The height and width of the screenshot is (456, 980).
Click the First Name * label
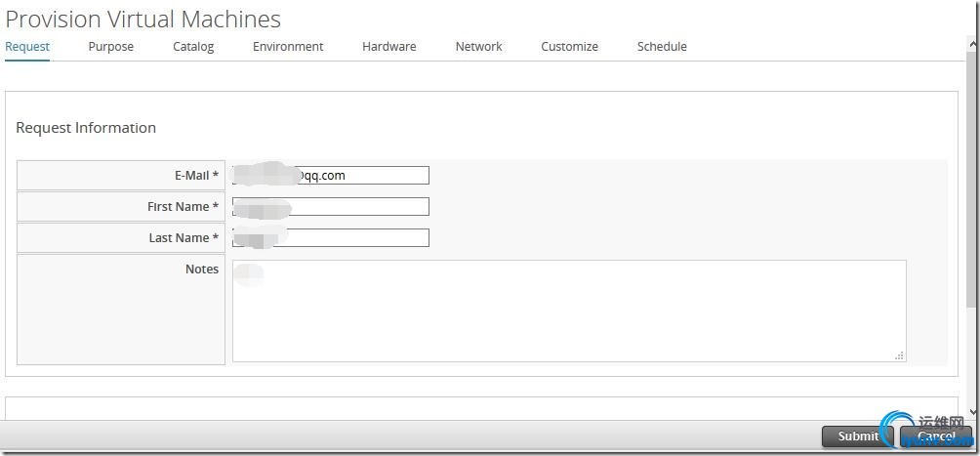184,207
